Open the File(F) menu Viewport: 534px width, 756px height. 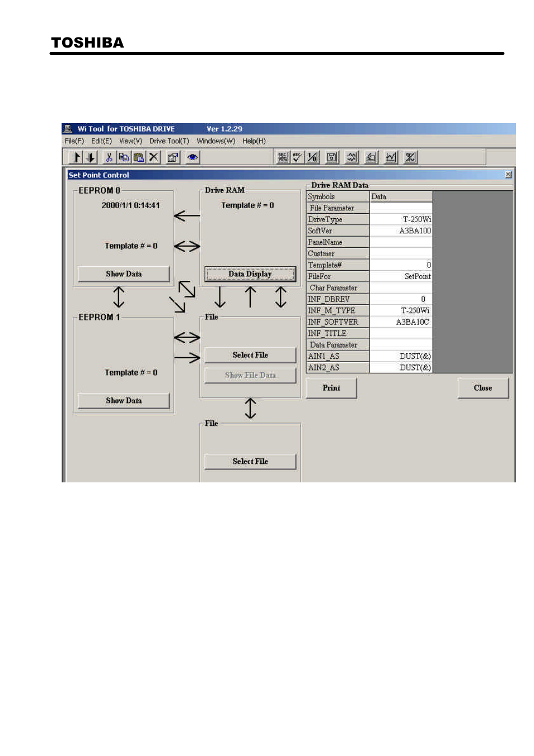[74, 141]
